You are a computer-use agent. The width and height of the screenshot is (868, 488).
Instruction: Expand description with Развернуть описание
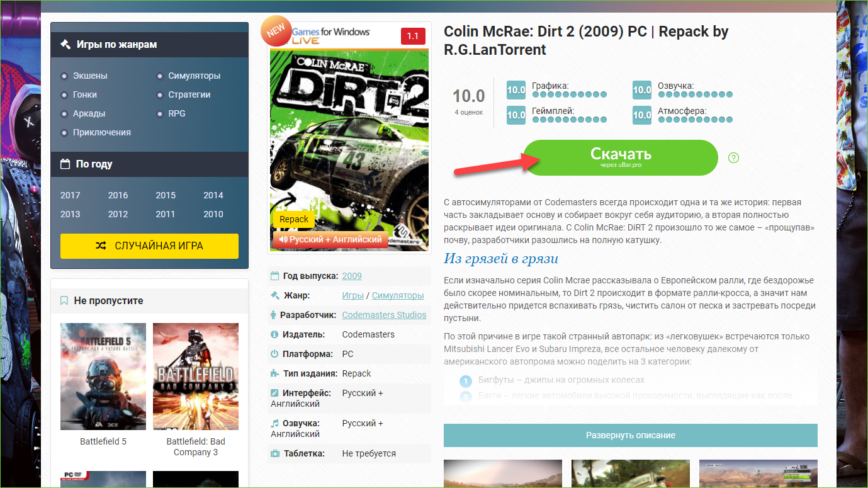coord(631,435)
